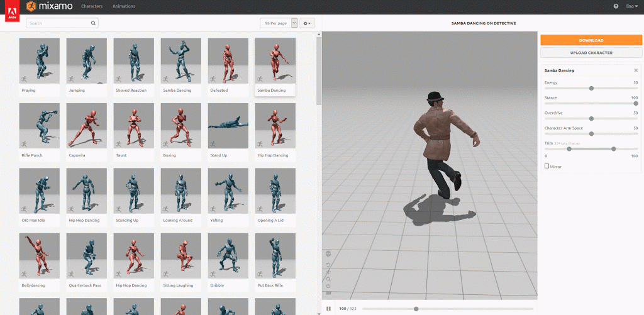Select the Sitting Laughing animation thumbnail
Viewport: 644px width, 315px height.
coord(180,256)
